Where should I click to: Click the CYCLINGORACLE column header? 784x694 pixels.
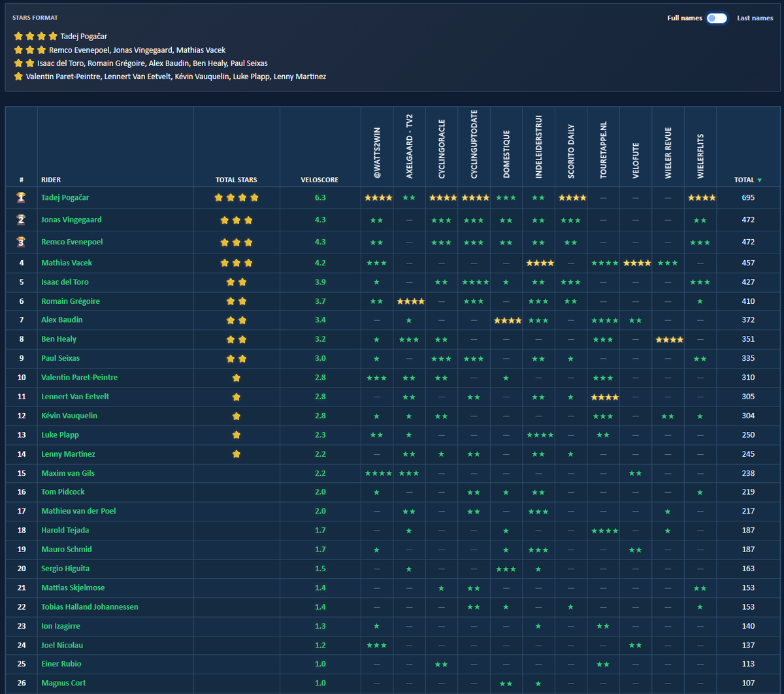(x=442, y=148)
